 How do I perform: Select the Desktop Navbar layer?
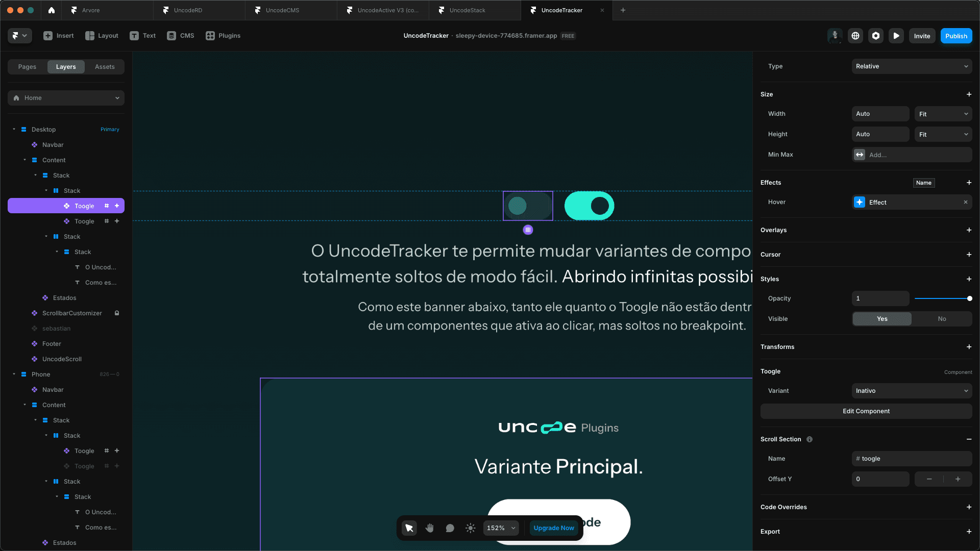point(66,145)
